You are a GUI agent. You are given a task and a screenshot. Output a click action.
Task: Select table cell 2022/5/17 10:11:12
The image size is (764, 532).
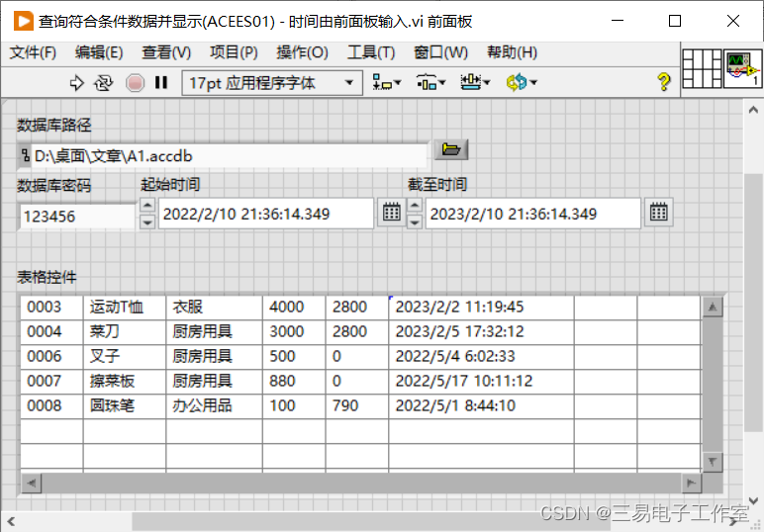(481, 381)
